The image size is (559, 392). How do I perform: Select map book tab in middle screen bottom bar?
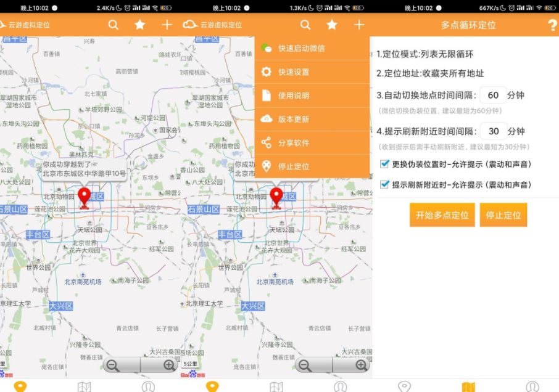[276, 386]
